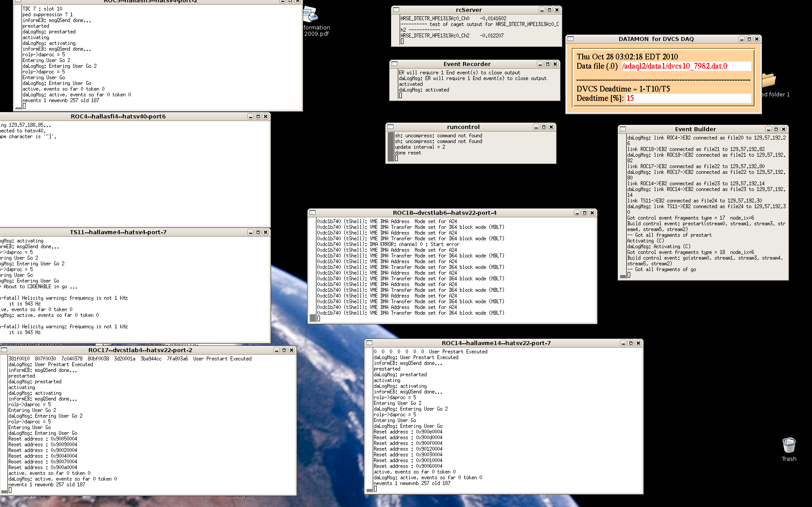Close the ROC18 dvcstlab6 window
Viewport: 812px width, 507px height.
pos(592,213)
